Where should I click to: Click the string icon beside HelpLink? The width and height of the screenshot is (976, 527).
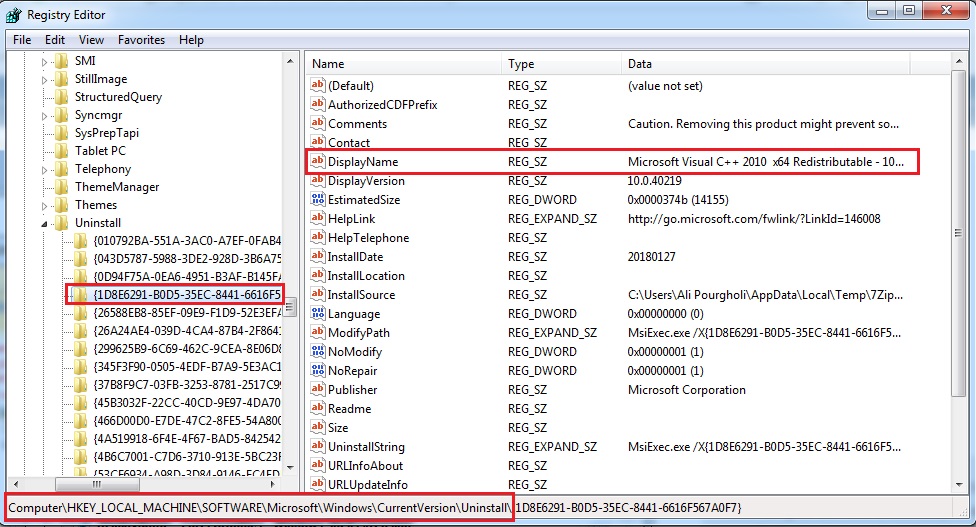click(x=318, y=219)
